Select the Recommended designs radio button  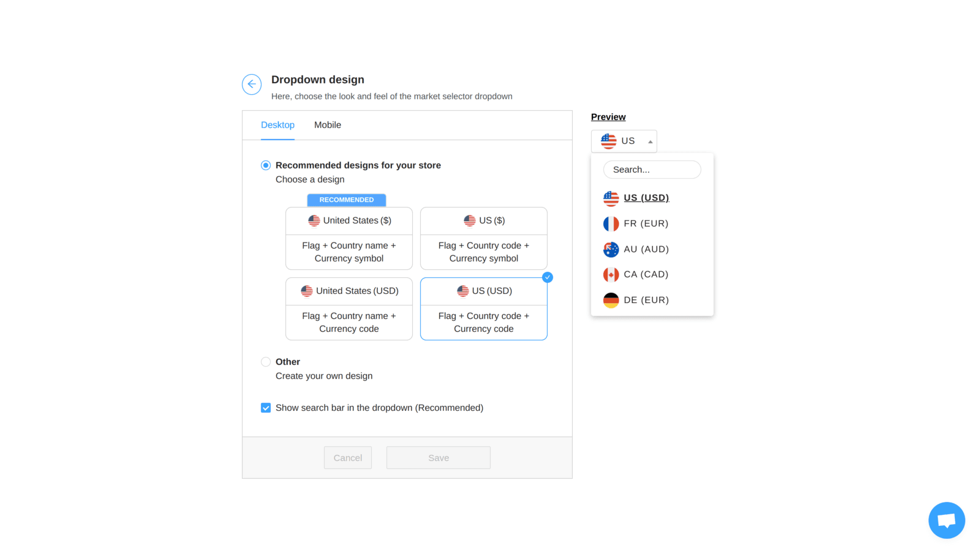point(266,165)
